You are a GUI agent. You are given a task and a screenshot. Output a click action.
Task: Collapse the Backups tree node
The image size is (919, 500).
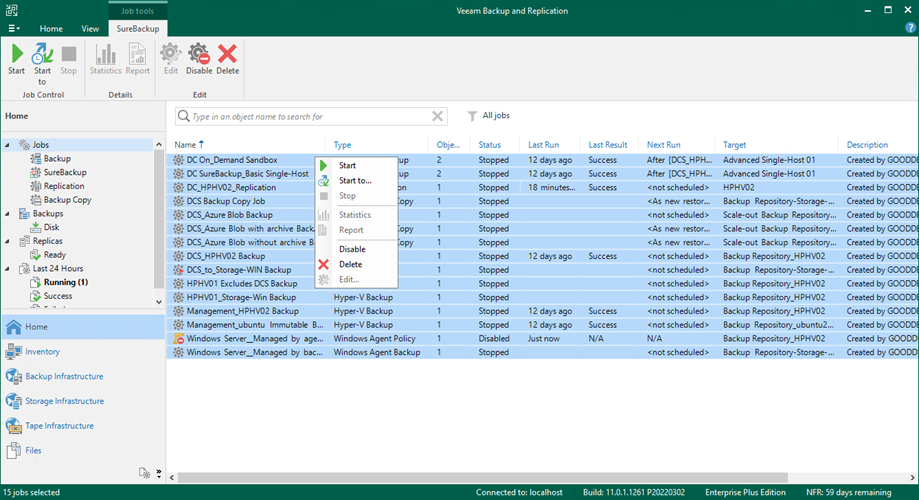pyautogui.click(x=8, y=214)
